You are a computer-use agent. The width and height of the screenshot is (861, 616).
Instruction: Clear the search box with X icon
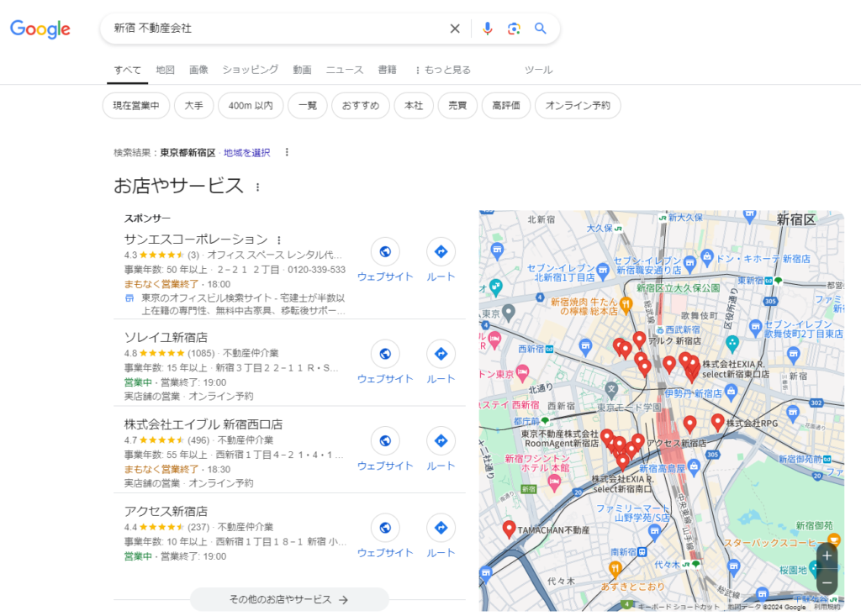pos(455,29)
